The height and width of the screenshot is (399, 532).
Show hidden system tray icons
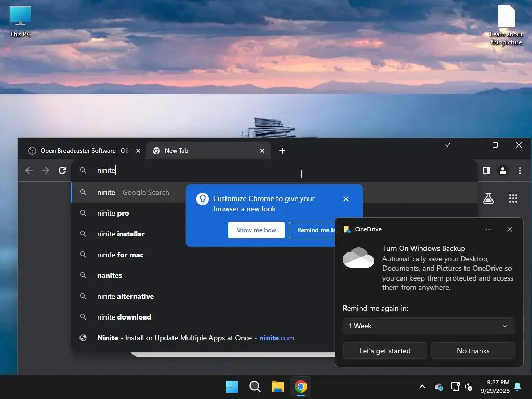pyautogui.click(x=422, y=387)
